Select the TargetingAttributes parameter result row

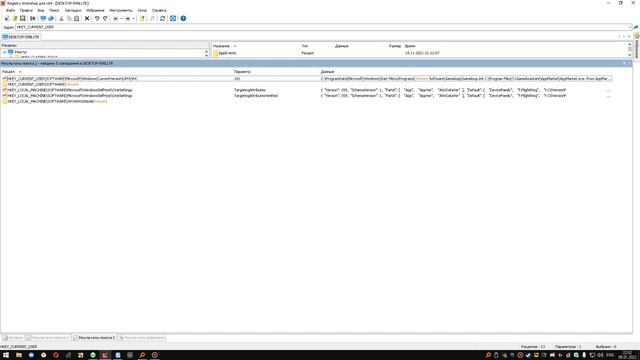click(306, 90)
